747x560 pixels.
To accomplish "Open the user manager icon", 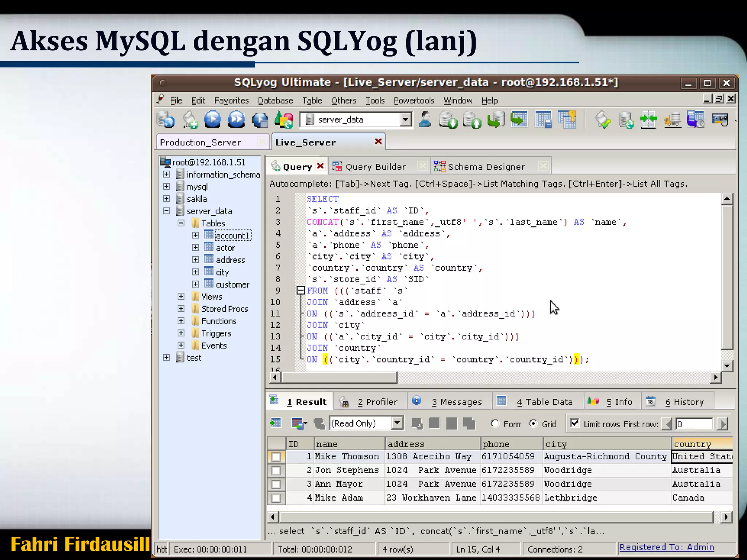I will coord(425,120).
